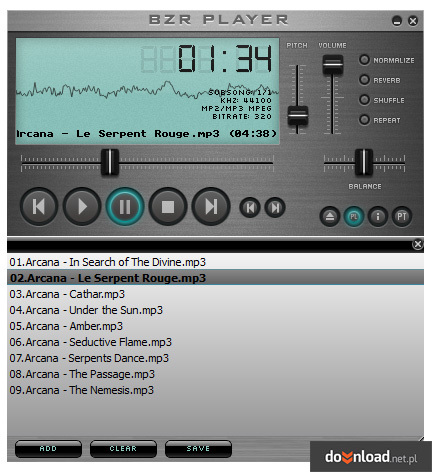Image resolution: width=432 pixels, height=472 pixels.
Task: Click the large previous track button
Action: [39, 207]
